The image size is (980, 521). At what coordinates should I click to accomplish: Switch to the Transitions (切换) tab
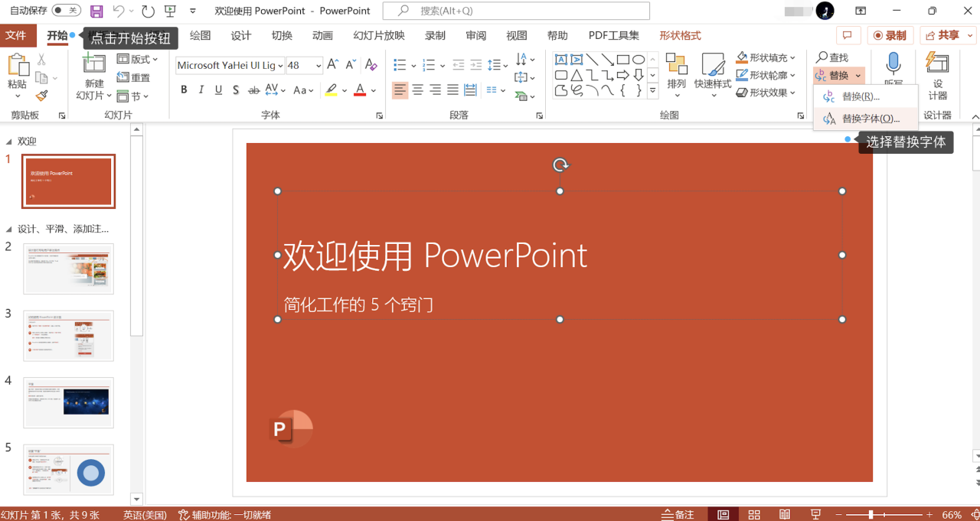282,35
